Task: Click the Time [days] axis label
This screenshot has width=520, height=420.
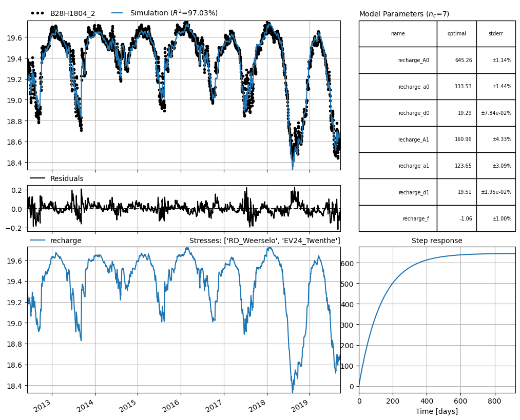Action: (x=437, y=411)
